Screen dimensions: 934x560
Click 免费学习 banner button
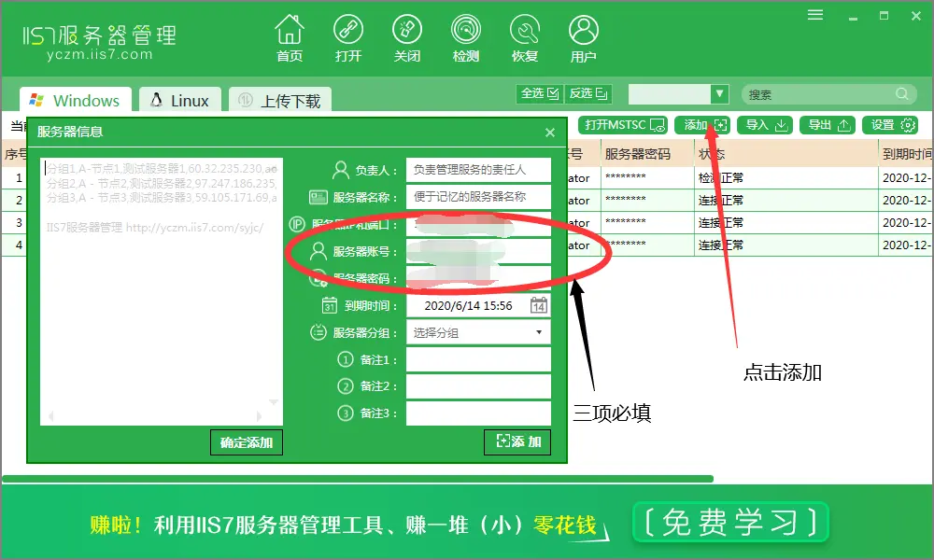[730, 523]
